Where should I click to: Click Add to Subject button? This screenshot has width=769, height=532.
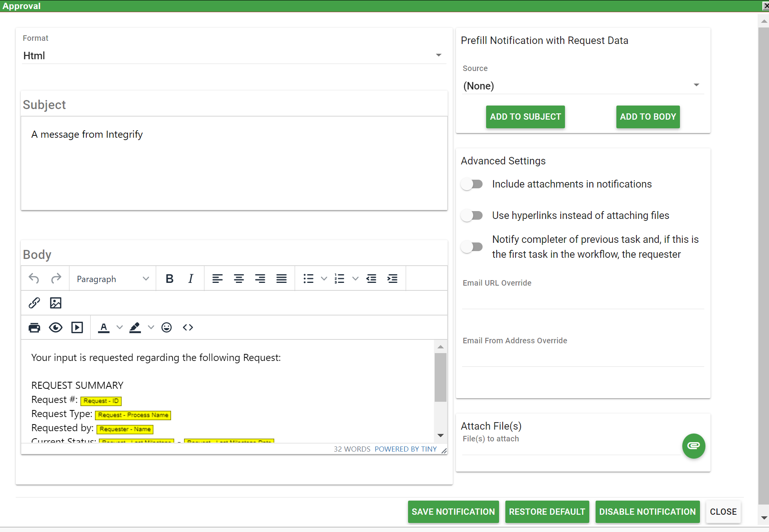525,117
